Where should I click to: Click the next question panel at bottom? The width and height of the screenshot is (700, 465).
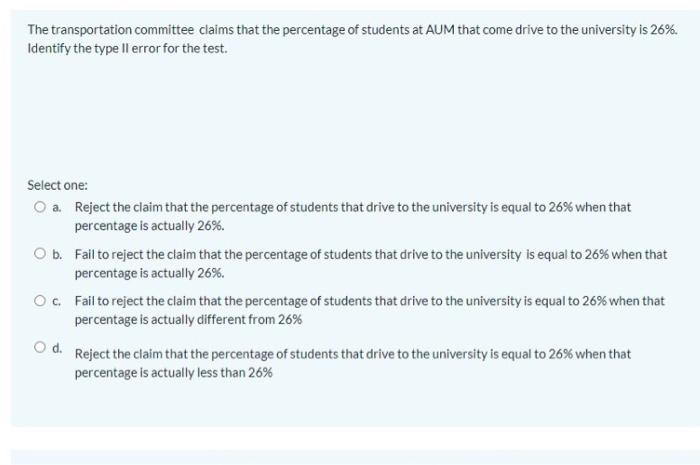(x=355, y=457)
